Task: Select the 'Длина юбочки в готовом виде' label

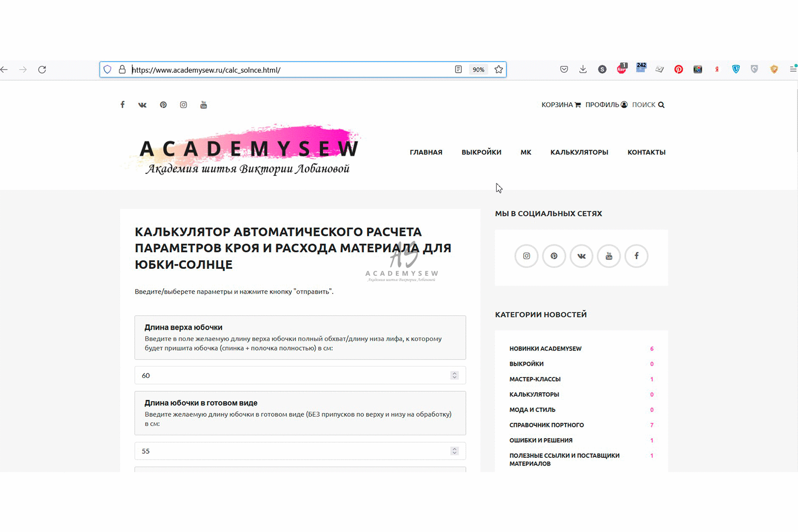Action: [200, 403]
